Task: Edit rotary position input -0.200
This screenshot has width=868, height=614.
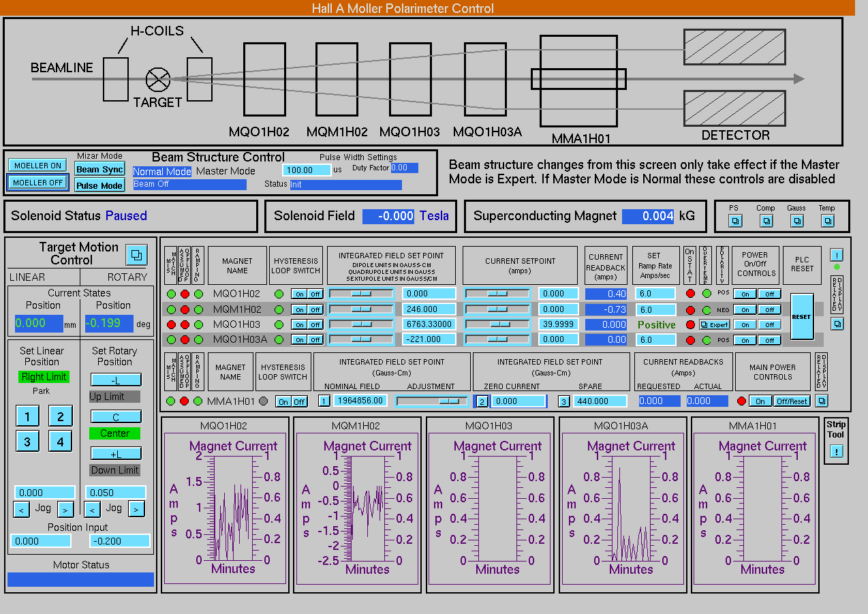Action: (119, 541)
